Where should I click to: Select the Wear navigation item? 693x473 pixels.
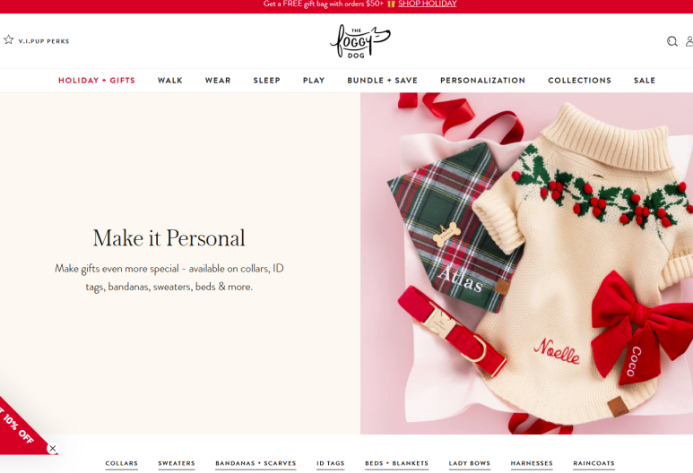click(x=218, y=80)
